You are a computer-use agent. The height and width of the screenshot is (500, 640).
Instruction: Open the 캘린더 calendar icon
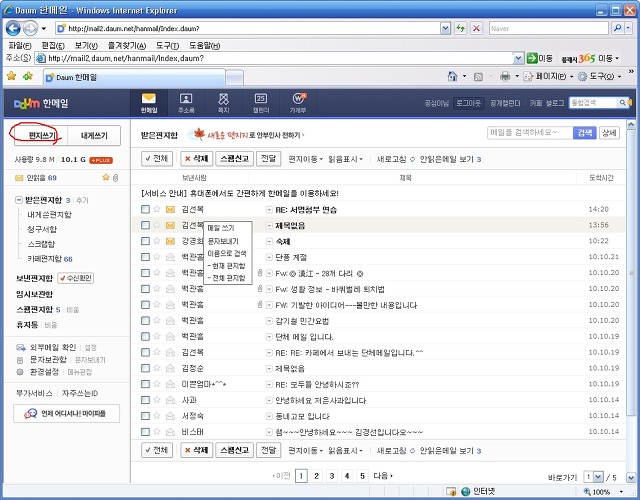[x=261, y=102]
